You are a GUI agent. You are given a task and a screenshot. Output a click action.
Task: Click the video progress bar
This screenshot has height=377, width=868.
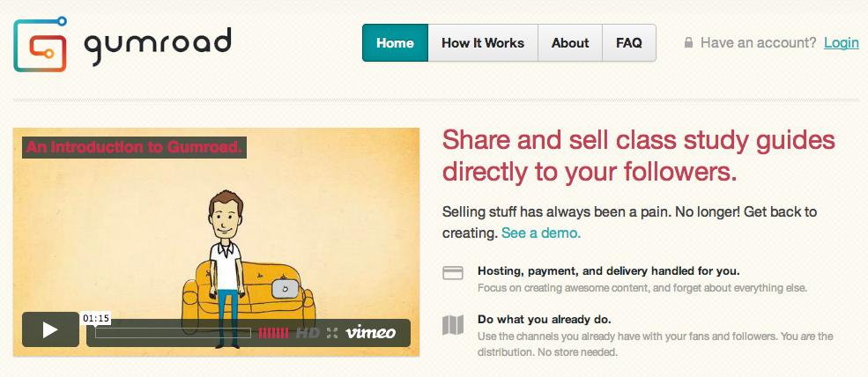click(173, 333)
